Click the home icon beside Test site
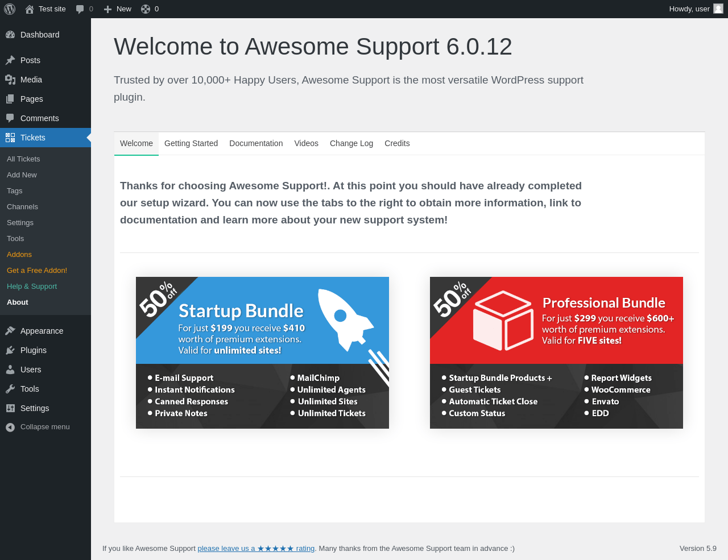 tap(30, 9)
